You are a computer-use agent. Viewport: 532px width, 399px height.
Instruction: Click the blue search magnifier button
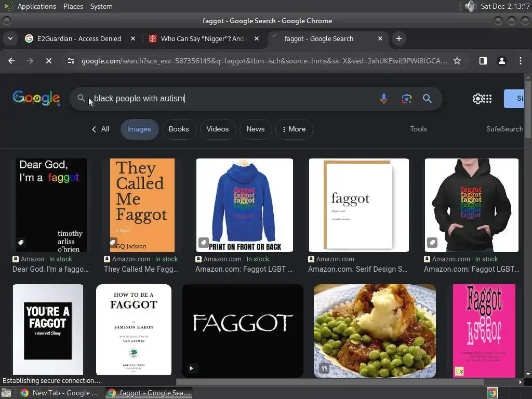click(x=427, y=99)
